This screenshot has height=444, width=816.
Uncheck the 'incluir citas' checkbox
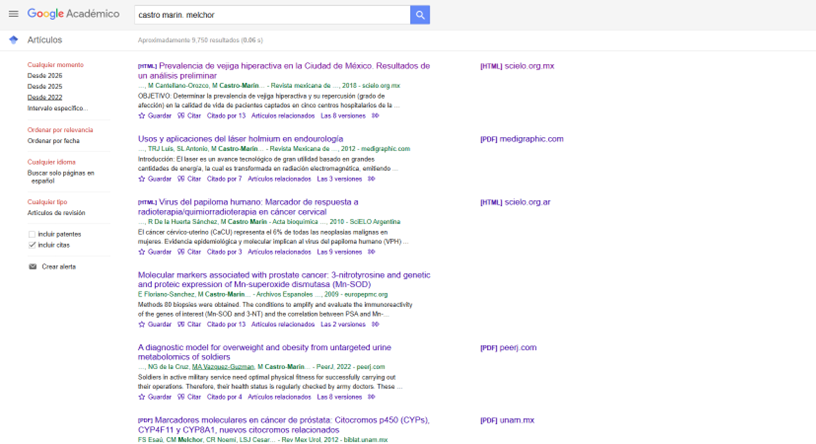32,244
